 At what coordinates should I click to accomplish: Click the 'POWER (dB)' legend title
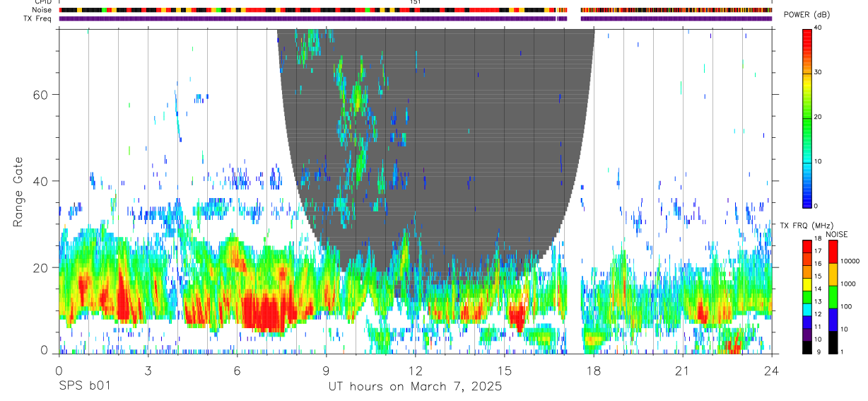pos(807,16)
